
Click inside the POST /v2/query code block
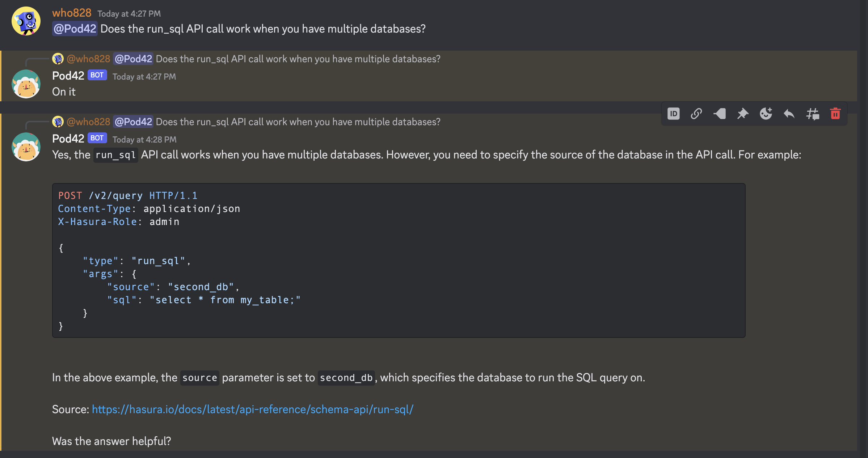pos(398,260)
